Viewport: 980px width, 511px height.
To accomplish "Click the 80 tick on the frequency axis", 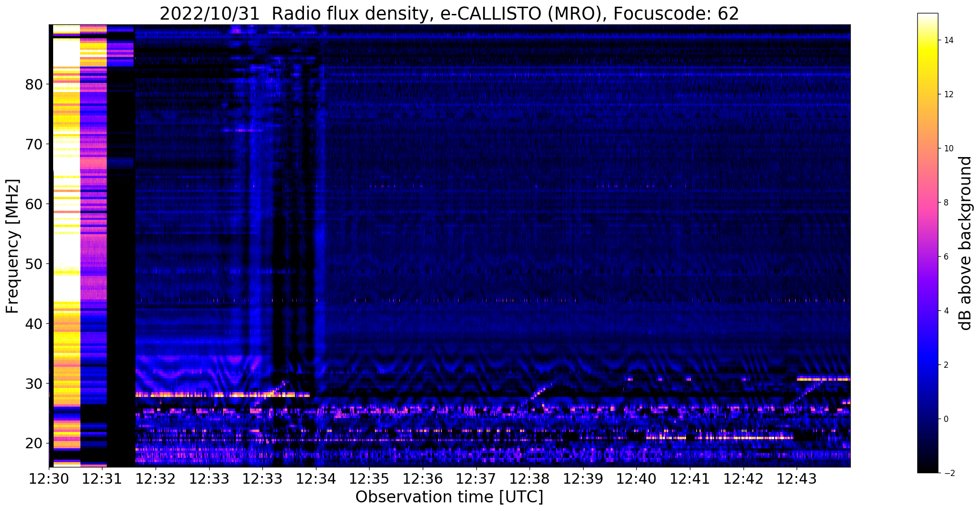I will click(x=34, y=84).
